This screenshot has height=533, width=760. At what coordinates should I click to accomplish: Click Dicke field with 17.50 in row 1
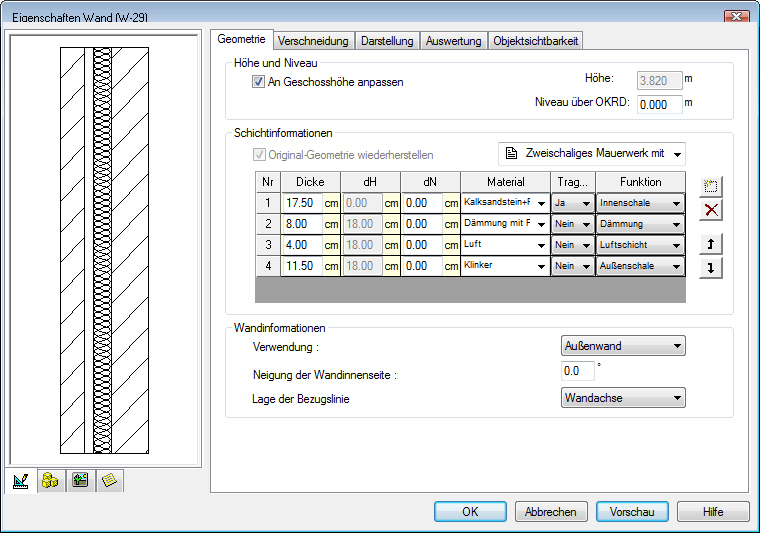[x=302, y=203]
